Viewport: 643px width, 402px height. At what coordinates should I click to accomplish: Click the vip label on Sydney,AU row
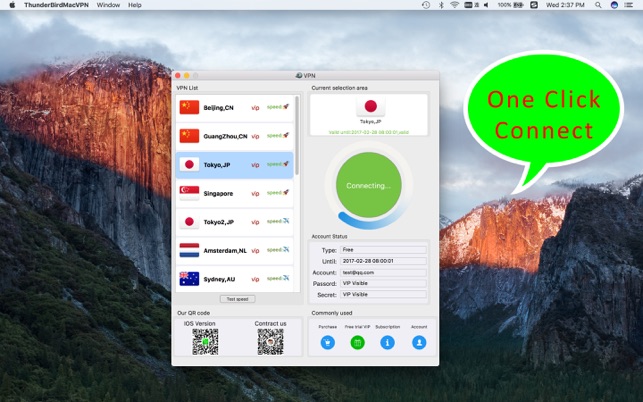click(255, 279)
